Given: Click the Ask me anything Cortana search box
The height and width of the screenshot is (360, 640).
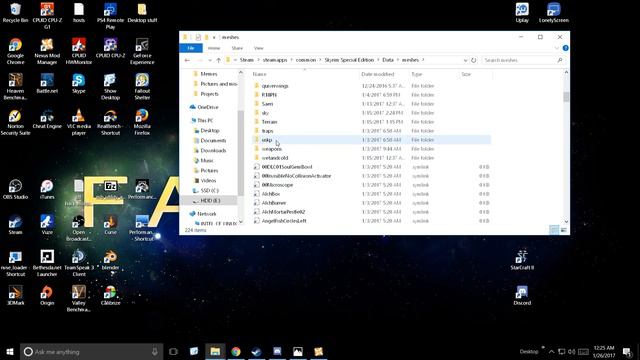Looking at the screenshot, I should tap(91, 352).
